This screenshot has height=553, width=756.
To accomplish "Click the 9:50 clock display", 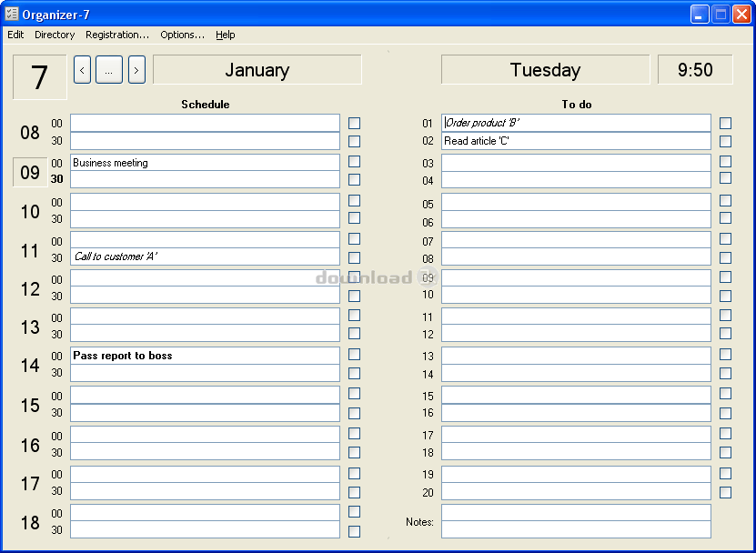I will 695,70.
